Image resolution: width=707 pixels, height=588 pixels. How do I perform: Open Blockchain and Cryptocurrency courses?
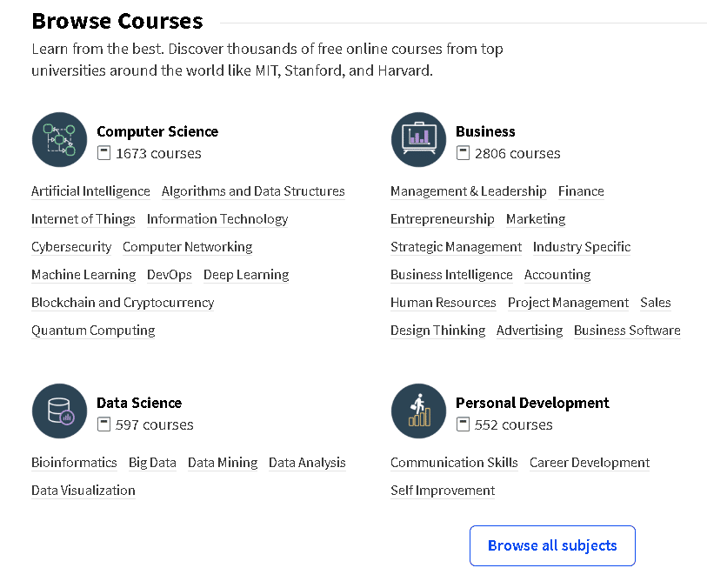point(123,303)
